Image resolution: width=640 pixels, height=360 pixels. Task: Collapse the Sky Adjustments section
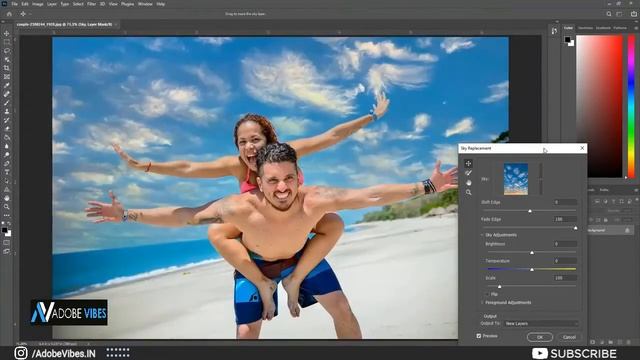coord(482,235)
